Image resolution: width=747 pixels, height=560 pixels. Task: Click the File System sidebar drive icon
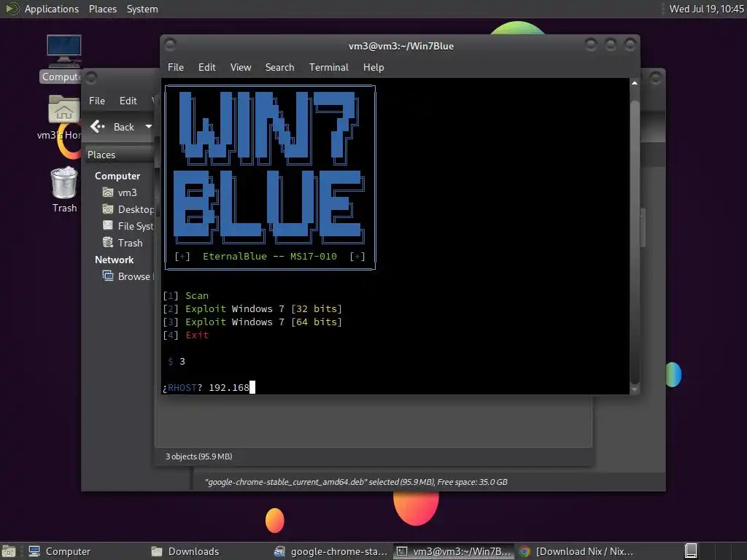click(x=108, y=226)
